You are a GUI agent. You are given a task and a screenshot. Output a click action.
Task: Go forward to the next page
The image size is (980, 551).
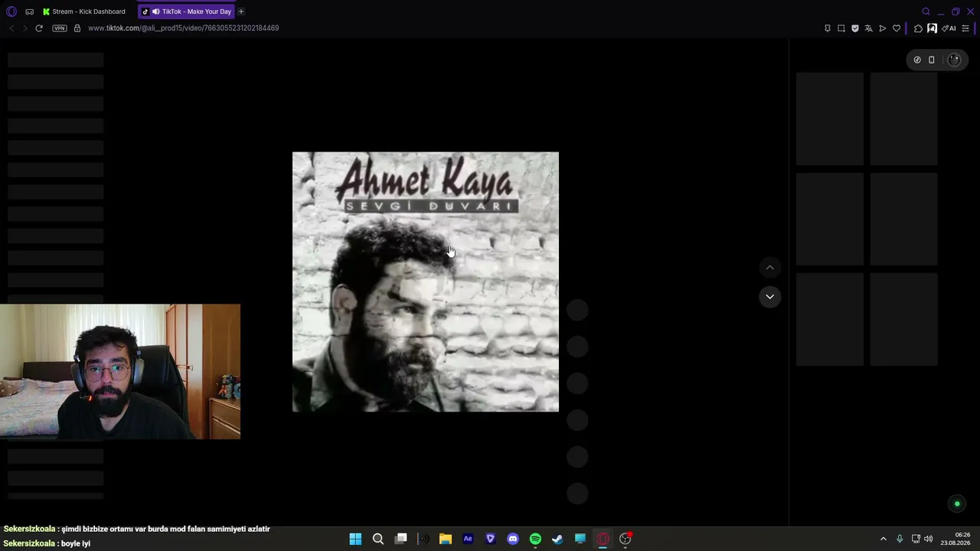point(25,28)
